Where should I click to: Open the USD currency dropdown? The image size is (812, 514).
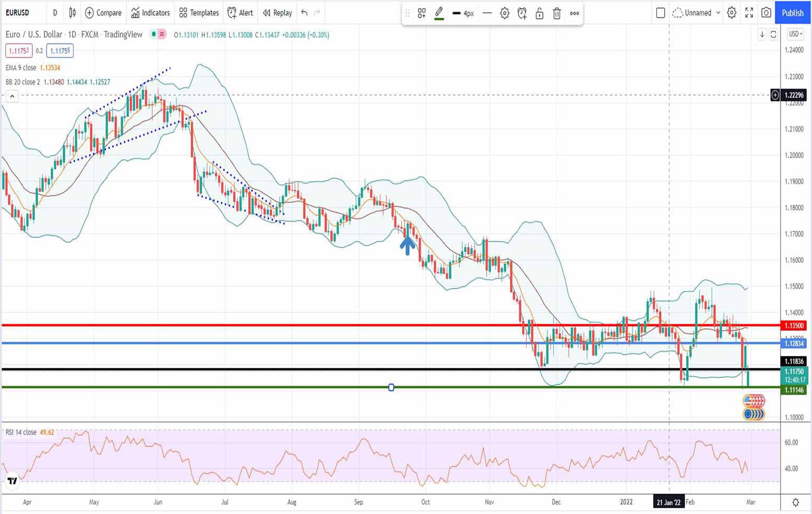pos(795,34)
